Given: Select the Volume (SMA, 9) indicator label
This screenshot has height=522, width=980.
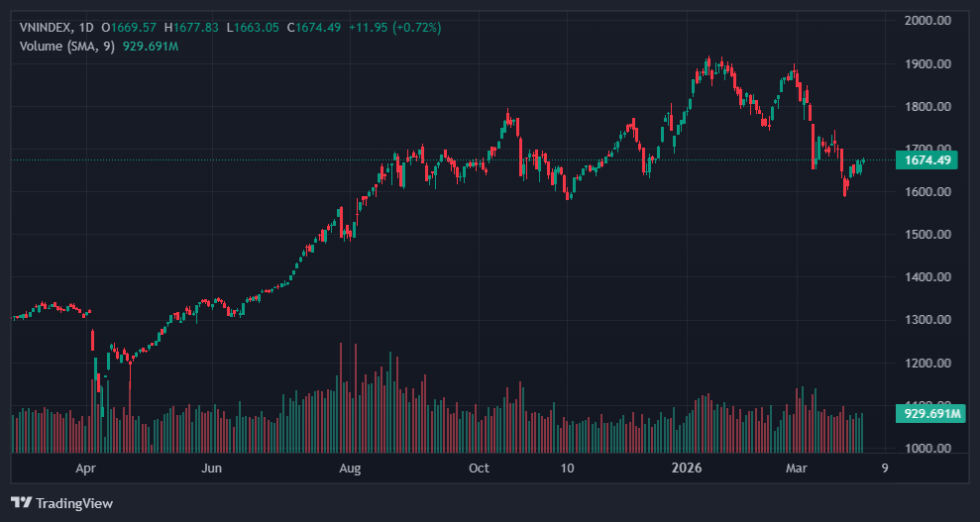Looking at the screenshot, I should coord(67,46).
